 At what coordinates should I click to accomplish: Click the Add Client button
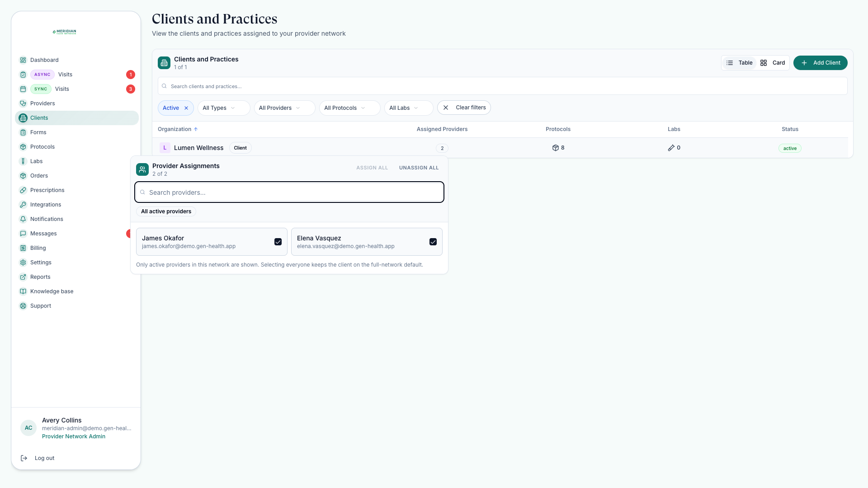click(x=820, y=63)
